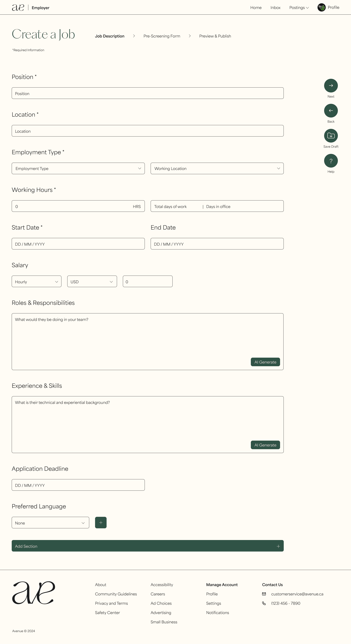
Task: Open Settings under Manage Account
Action: [x=213, y=603]
